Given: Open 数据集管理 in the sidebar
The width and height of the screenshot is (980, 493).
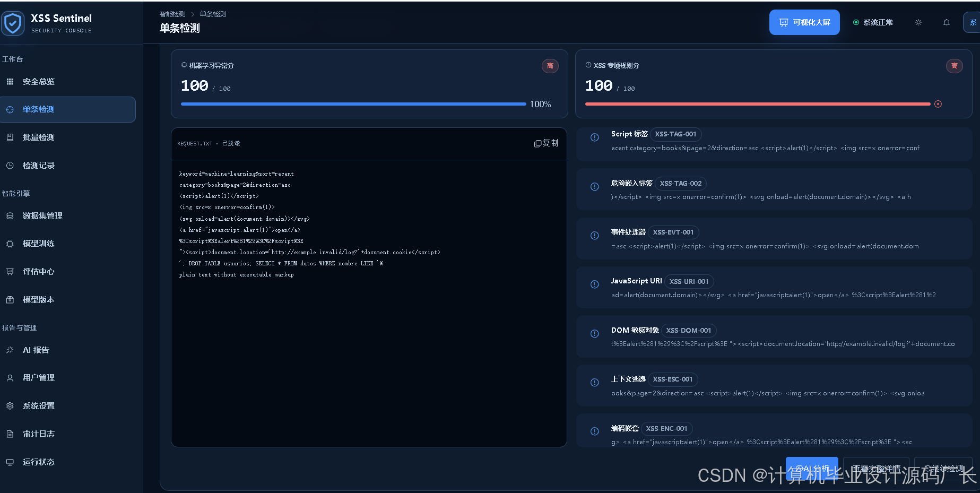Looking at the screenshot, I should [68, 216].
